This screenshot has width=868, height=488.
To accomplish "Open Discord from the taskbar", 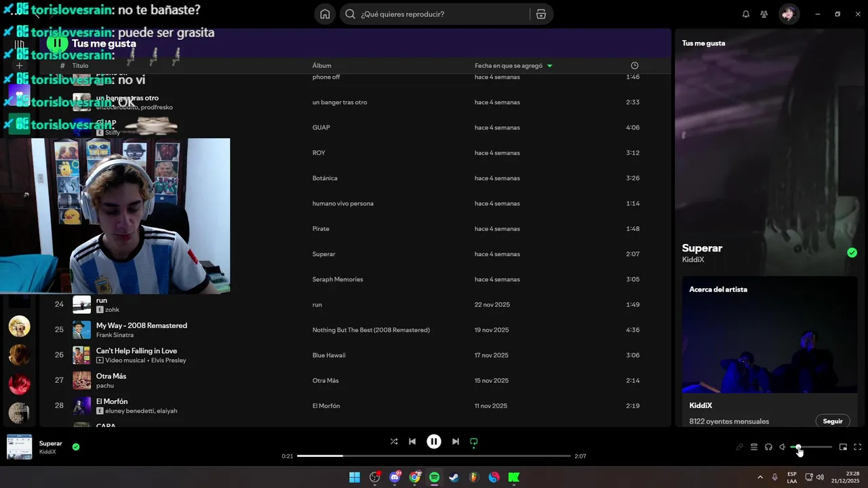I will (x=395, y=477).
